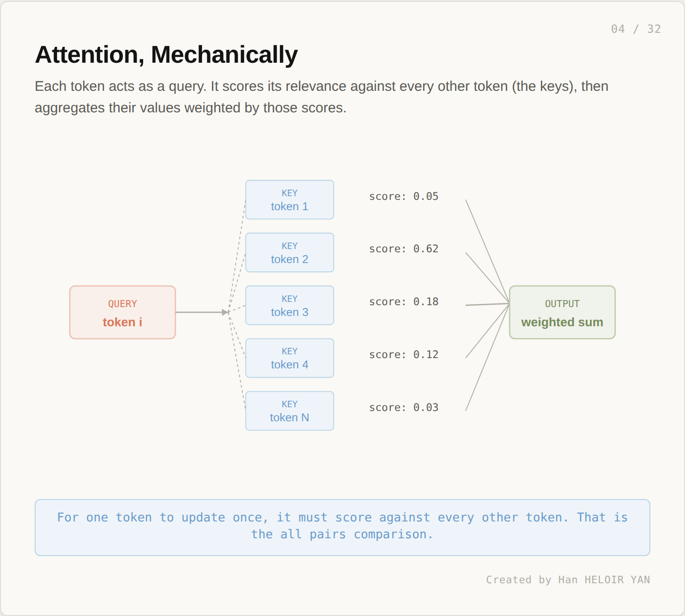
Task: Click the 'score: 0.12' label
Action: (404, 355)
